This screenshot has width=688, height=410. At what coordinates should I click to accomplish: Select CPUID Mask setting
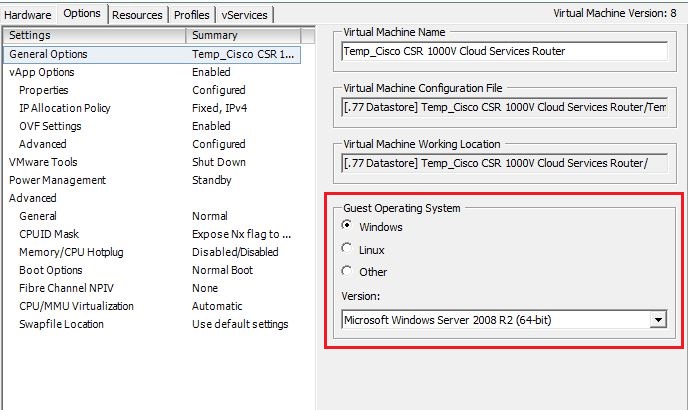pos(152,234)
